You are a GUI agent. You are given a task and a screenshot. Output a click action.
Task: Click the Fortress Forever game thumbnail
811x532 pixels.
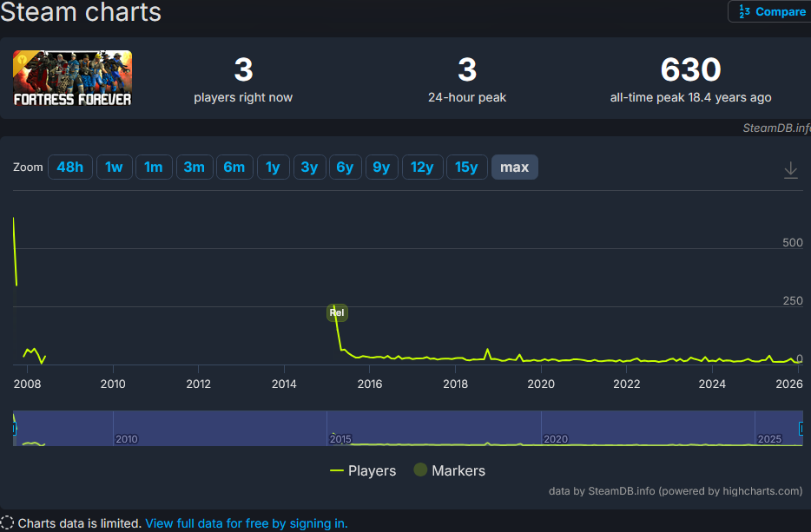coord(72,78)
